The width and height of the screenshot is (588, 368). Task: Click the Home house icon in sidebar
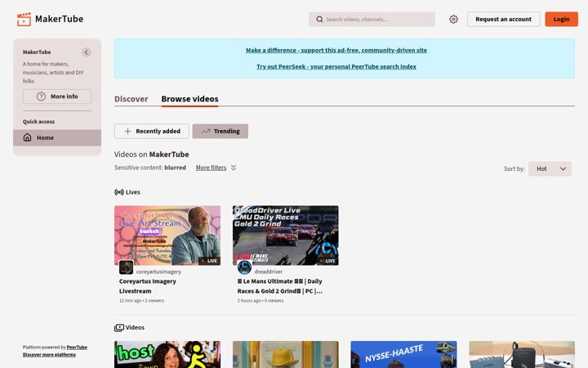[28, 137]
